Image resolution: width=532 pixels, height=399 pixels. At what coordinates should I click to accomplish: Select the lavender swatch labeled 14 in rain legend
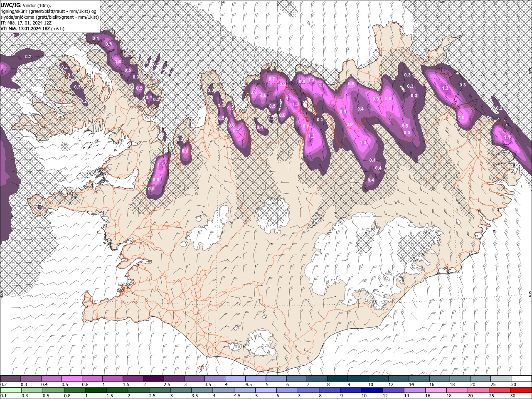[414, 390]
